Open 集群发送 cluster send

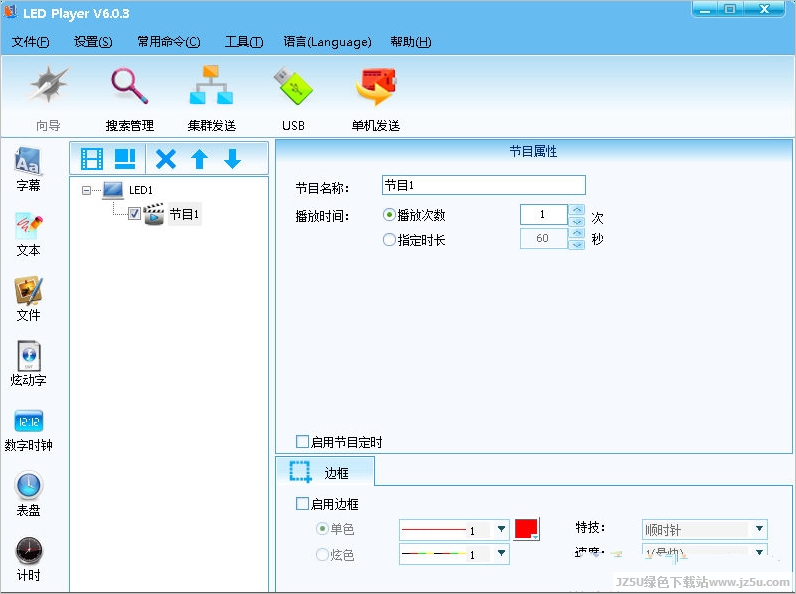coord(211,98)
